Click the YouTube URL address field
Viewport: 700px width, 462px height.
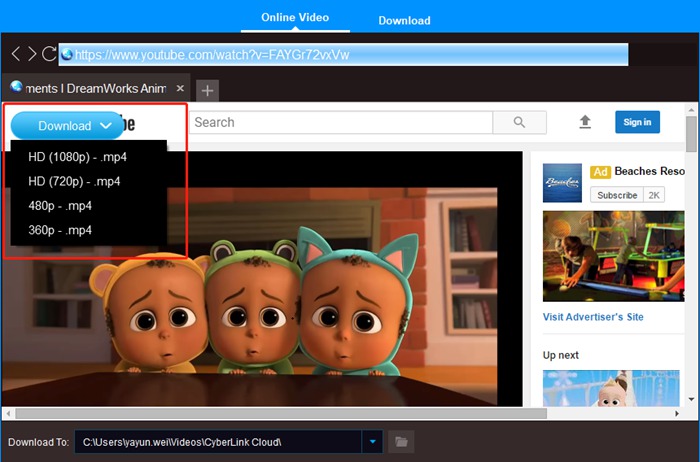click(343, 54)
